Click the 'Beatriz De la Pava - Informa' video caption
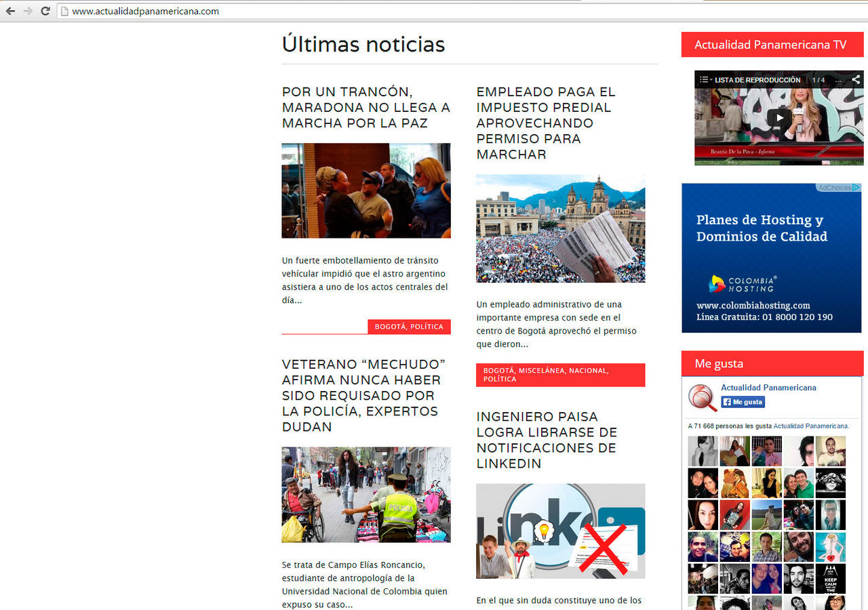 click(743, 152)
